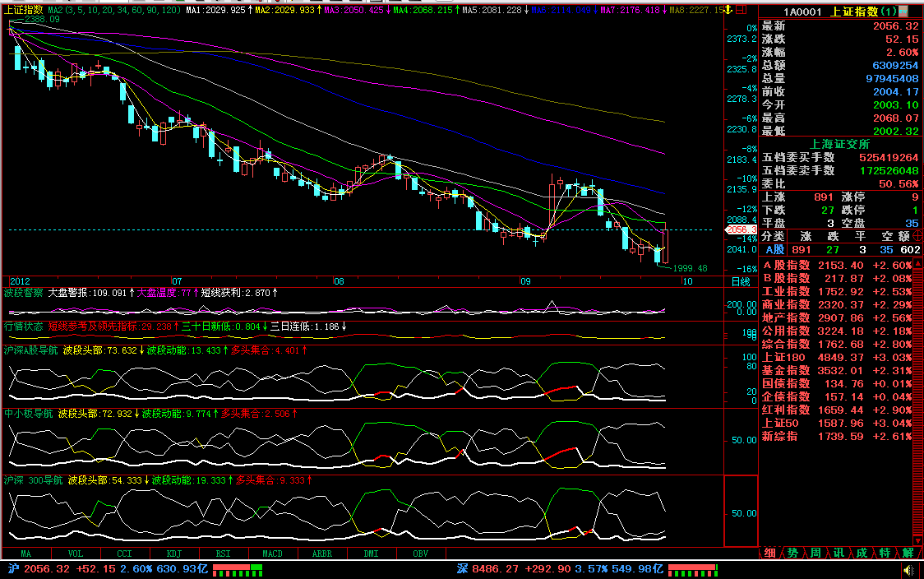Screen dimensions: 924x579
Task: Click the 沪深A股导航 indicator name
Action: (x=30, y=350)
